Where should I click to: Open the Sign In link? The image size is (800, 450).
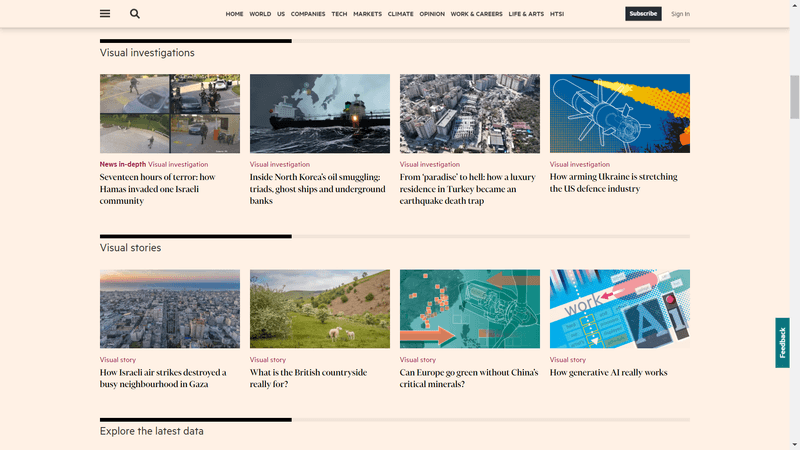click(680, 14)
